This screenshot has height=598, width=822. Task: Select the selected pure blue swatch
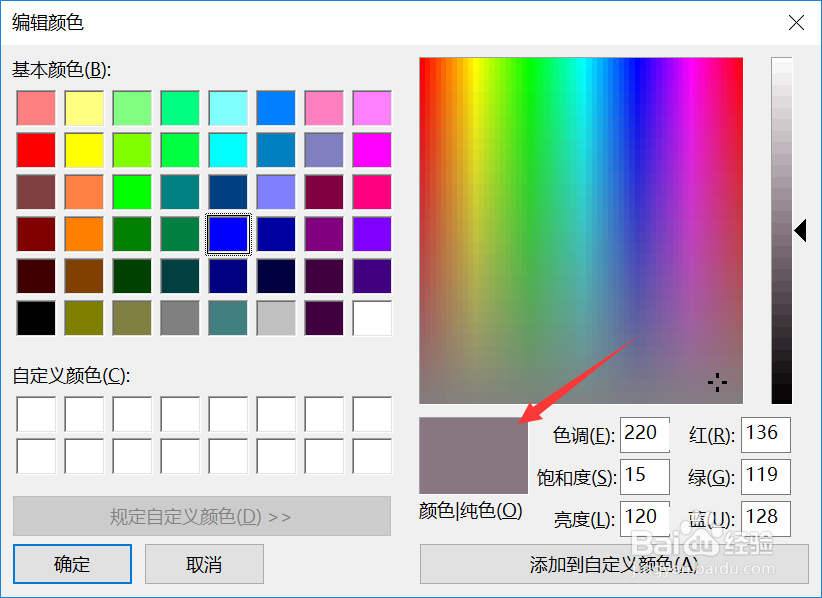click(x=228, y=234)
